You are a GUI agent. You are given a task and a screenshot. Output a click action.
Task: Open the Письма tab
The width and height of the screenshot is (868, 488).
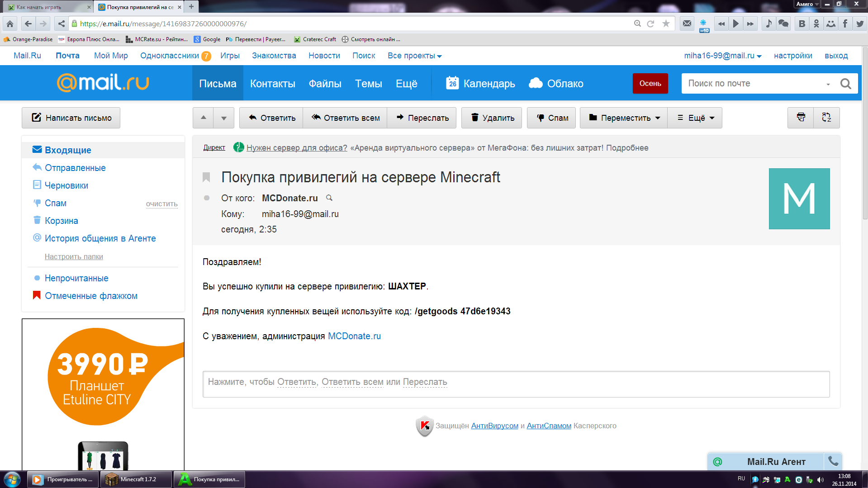(218, 83)
